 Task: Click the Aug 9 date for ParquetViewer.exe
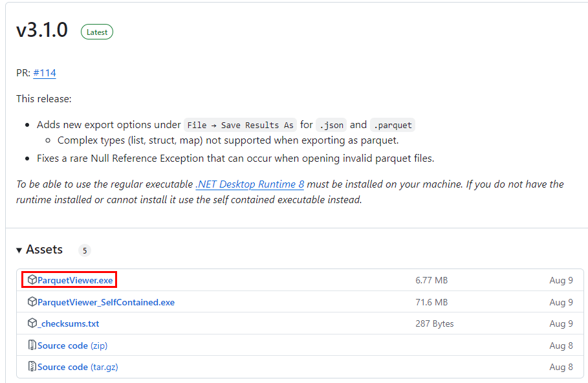(561, 280)
